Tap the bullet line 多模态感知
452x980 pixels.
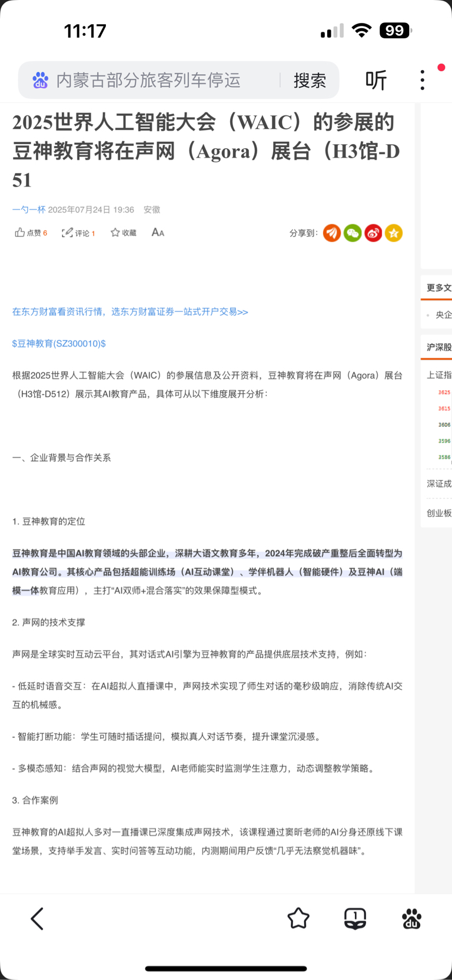[x=194, y=769]
